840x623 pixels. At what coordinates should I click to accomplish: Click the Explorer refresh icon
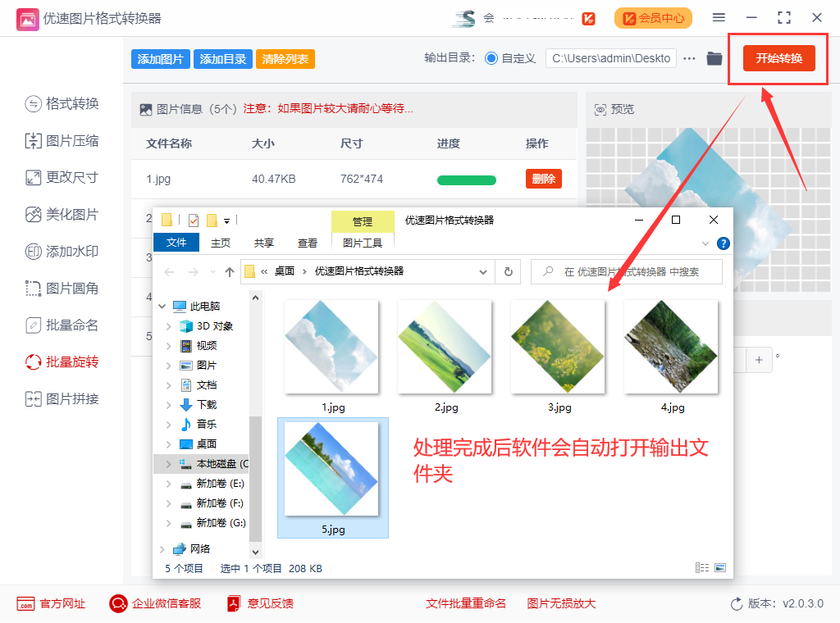coord(509,271)
